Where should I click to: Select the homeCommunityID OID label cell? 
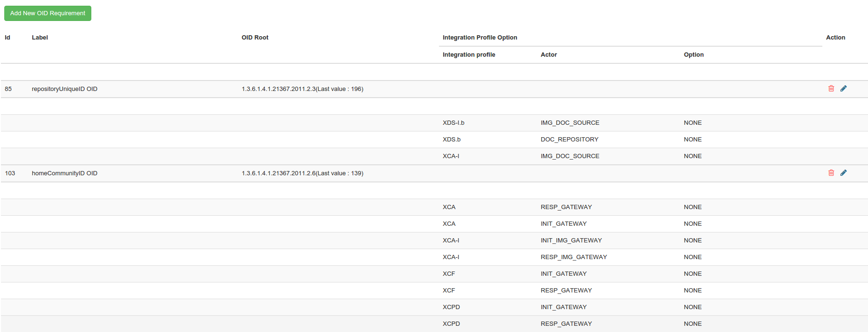(65, 173)
